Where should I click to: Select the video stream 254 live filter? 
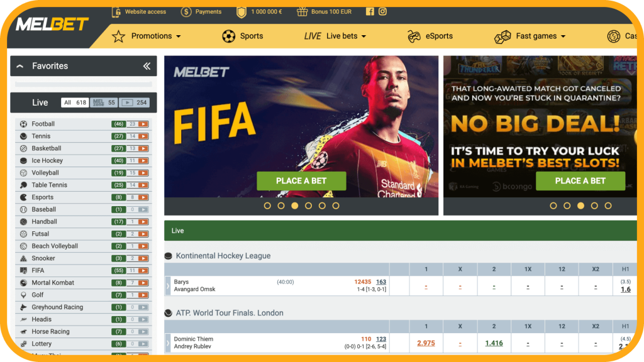pos(134,102)
